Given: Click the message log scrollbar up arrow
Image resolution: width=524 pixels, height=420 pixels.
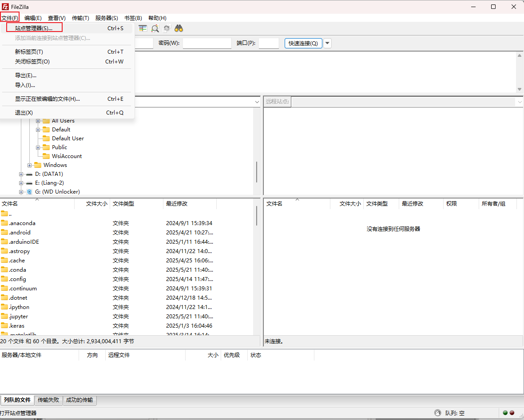Looking at the screenshot, I should (x=520, y=55).
